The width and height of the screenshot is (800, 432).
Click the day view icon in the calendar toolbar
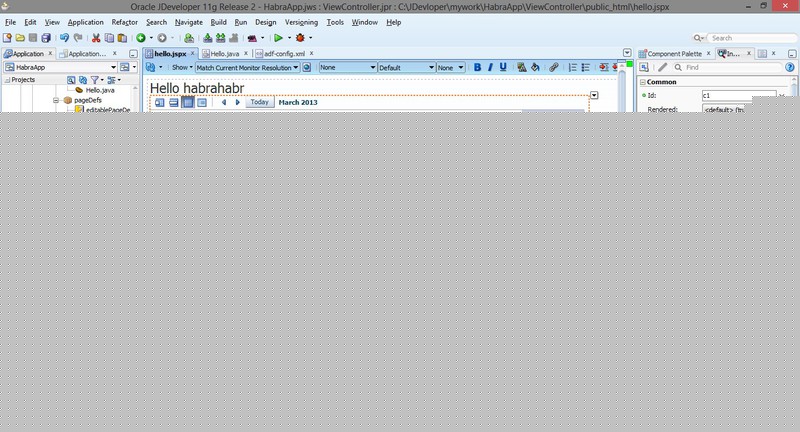(160, 103)
